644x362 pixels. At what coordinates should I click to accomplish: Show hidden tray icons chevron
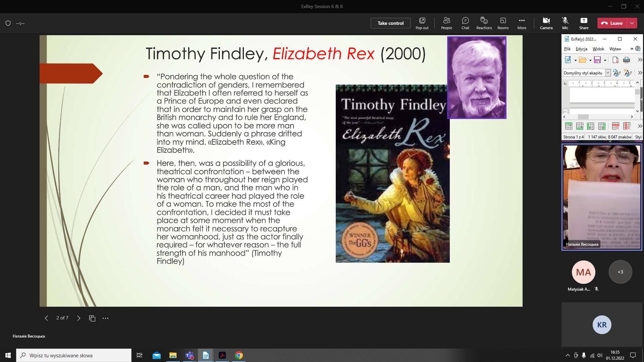pos(568,355)
